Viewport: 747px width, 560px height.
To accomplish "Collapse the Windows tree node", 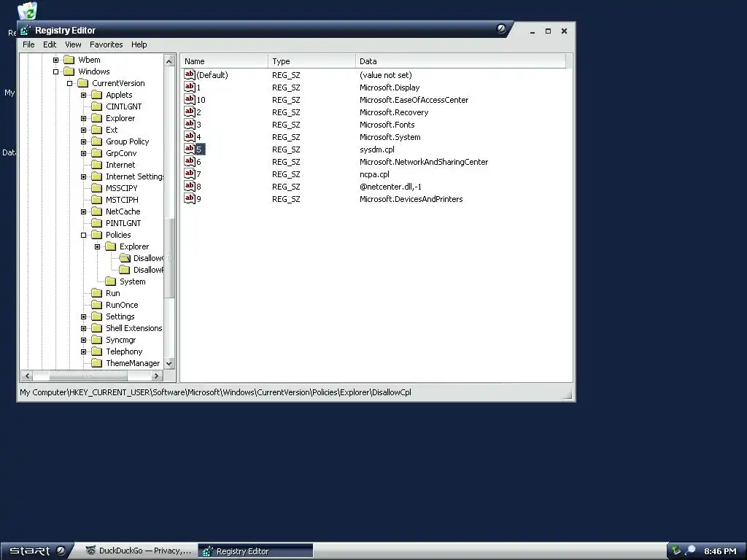I will [55, 71].
